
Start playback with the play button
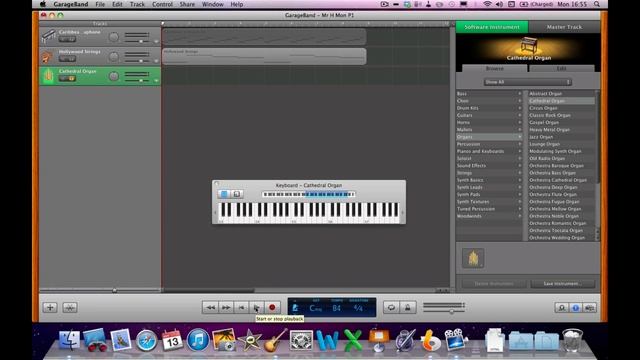point(257,307)
